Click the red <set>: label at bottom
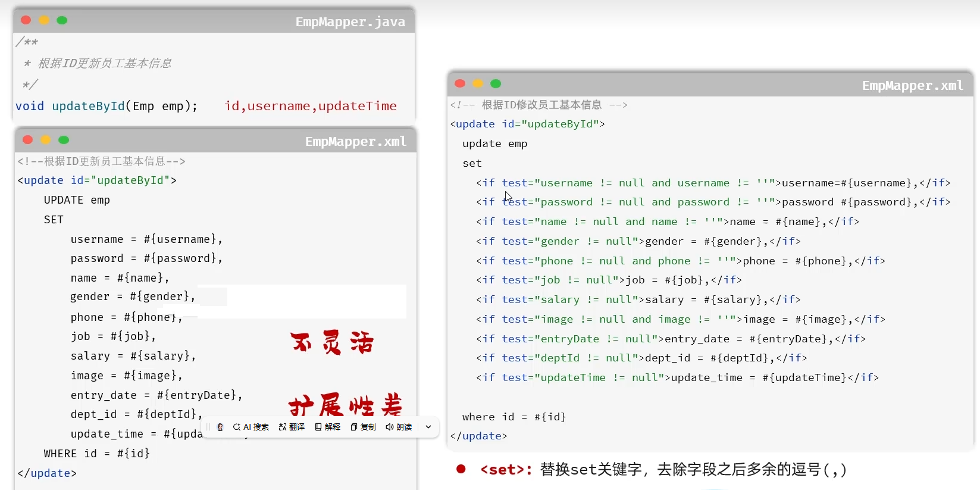 [506, 470]
